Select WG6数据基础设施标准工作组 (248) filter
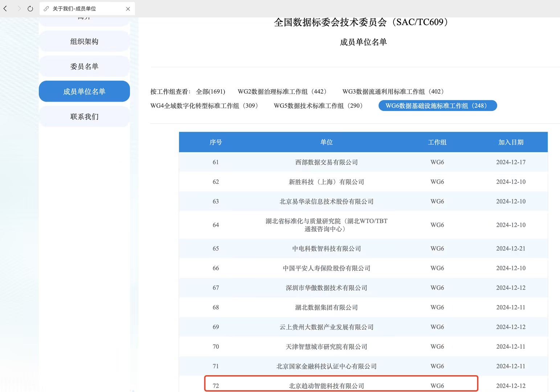This screenshot has width=560, height=392. click(438, 106)
